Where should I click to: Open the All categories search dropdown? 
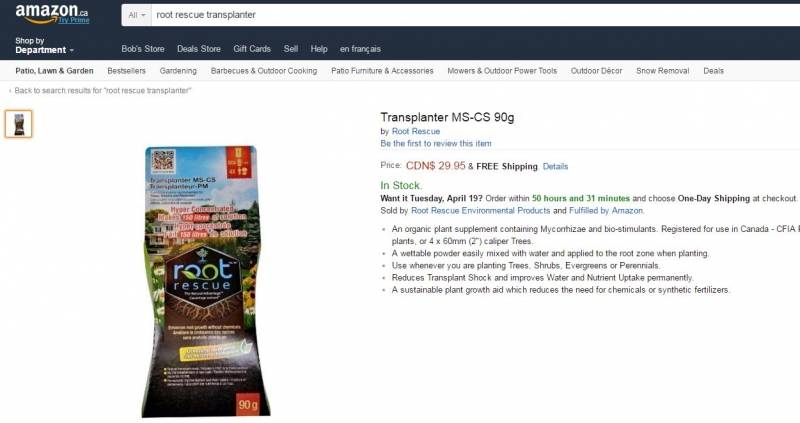[x=137, y=15]
